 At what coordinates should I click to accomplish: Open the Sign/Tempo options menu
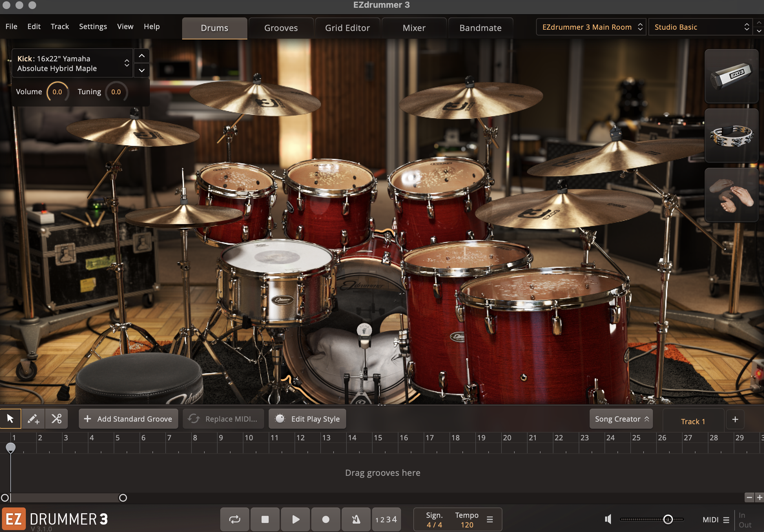point(490,519)
